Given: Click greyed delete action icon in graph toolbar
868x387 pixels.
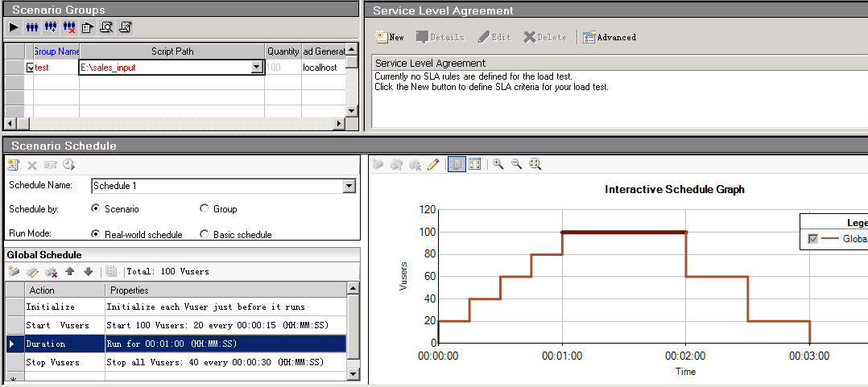Looking at the screenshot, I should click(x=415, y=164).
